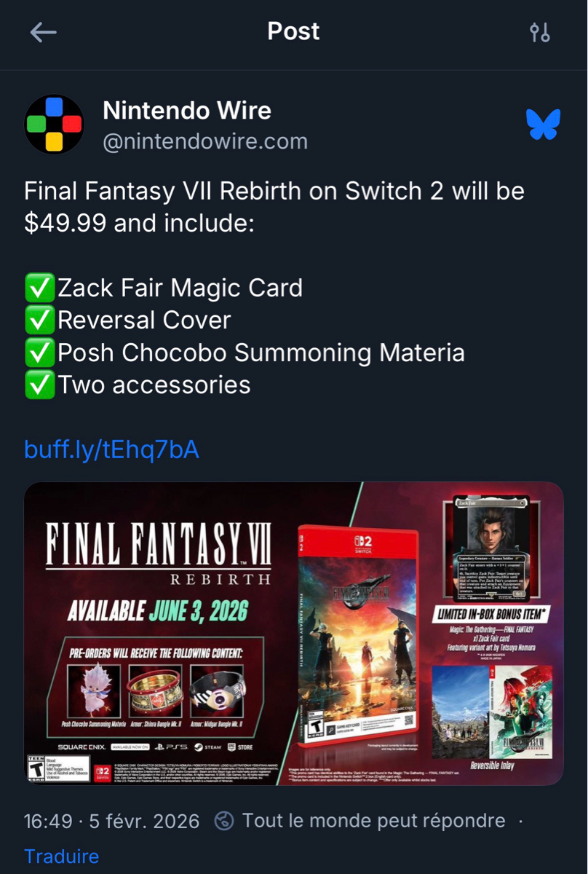
Task: Tap the 16:49 · 5 févr. 2026 timestamp
Action: (x=111, y=822)
